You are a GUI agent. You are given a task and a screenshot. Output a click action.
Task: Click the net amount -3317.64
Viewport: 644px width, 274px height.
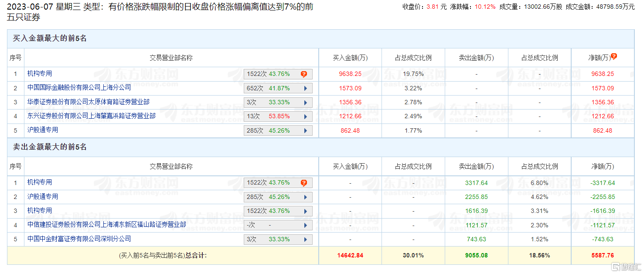pos(603,183)
